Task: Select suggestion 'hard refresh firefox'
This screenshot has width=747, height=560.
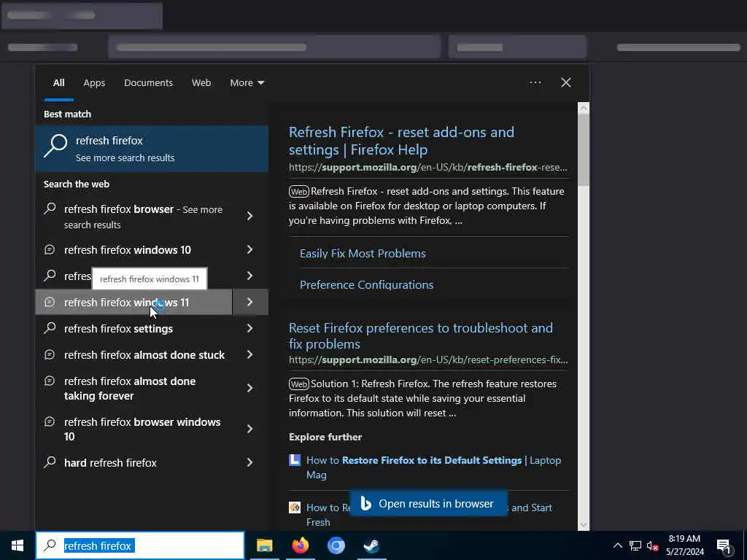Action: (x=133, y=462)
